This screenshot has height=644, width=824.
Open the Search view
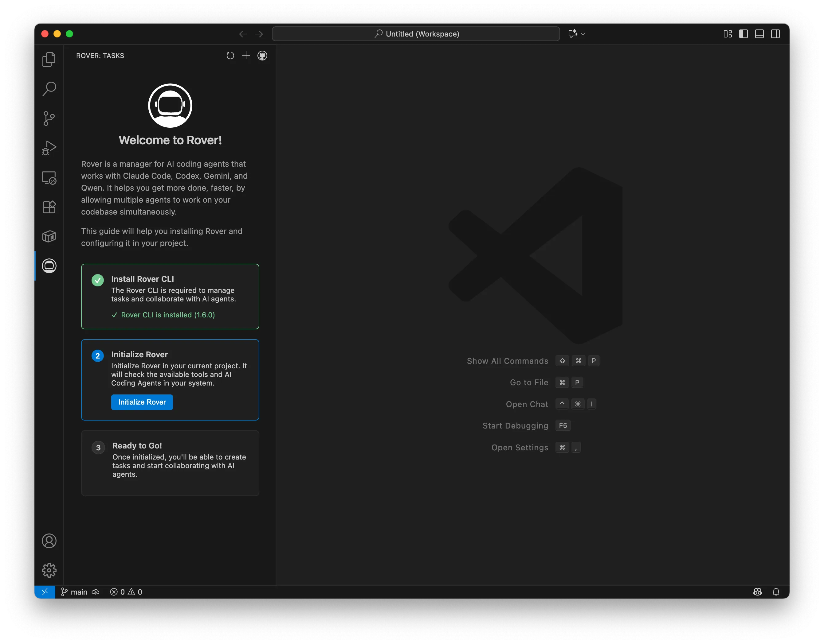click(49, 89)
